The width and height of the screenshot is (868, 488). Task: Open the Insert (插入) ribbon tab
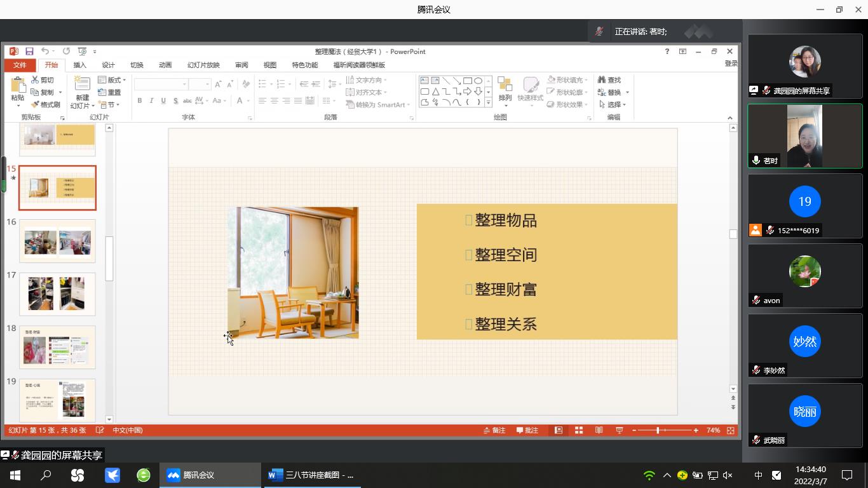click(x=79, y=65)
